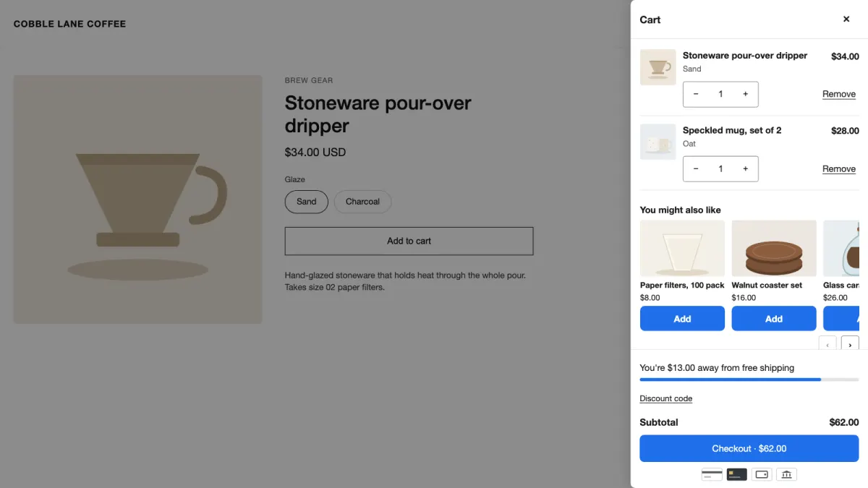Close the cart drawer with X
The height and width of the screenshot is (488, 868).
[846, 20]
